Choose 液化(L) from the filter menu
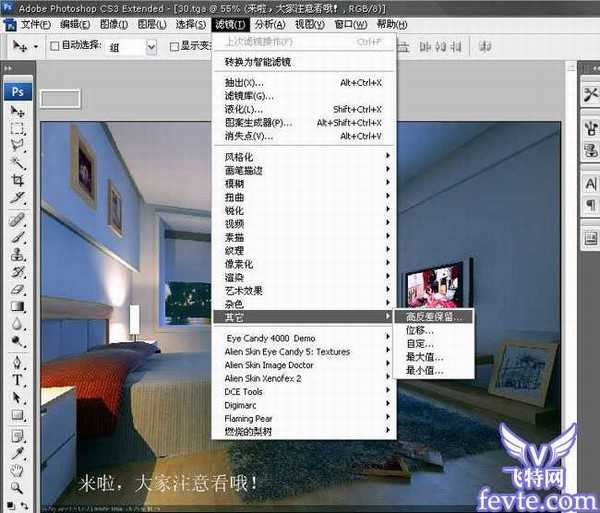This screenshot has height=513, width=600. 244,109
